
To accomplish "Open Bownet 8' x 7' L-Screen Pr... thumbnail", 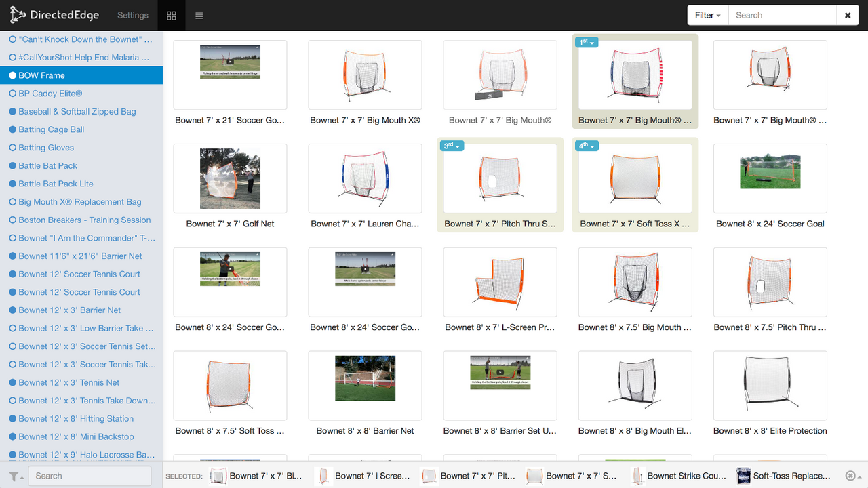I will (x=500, y=282).
